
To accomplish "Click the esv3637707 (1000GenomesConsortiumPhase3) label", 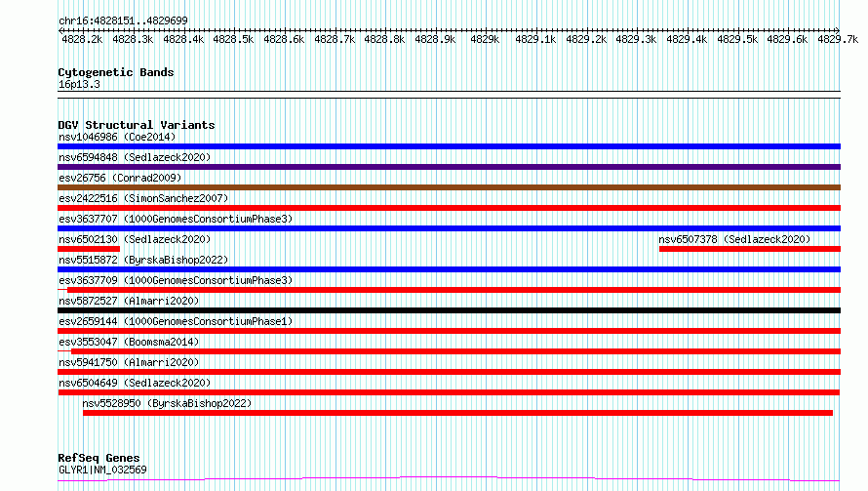I will click(176, 219).
